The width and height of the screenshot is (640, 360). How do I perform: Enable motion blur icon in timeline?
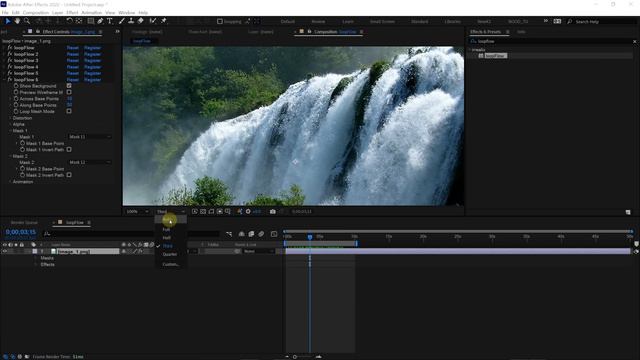point(261,234)
